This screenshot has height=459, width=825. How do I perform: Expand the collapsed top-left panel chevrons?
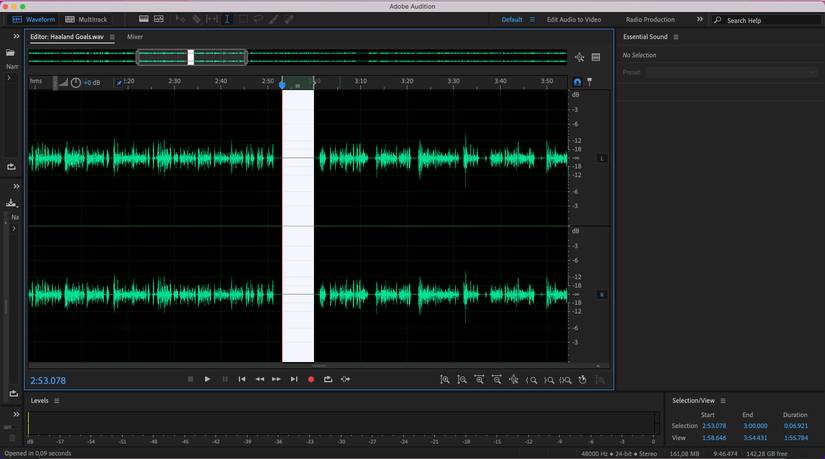click(16, 36)
